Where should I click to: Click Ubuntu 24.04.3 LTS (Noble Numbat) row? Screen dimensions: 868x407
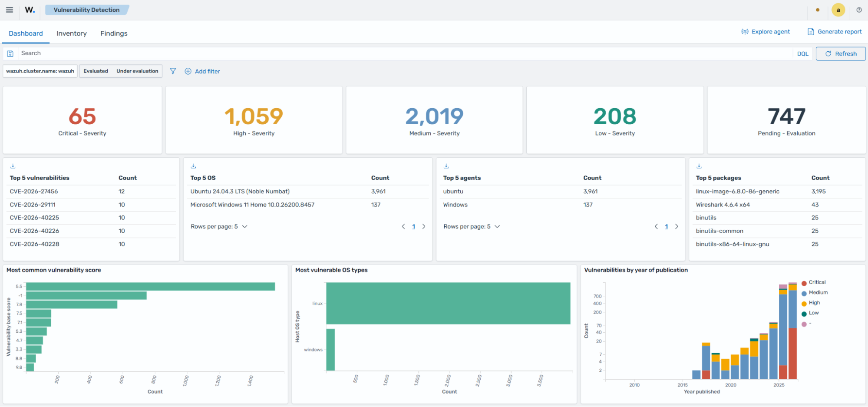308,192
